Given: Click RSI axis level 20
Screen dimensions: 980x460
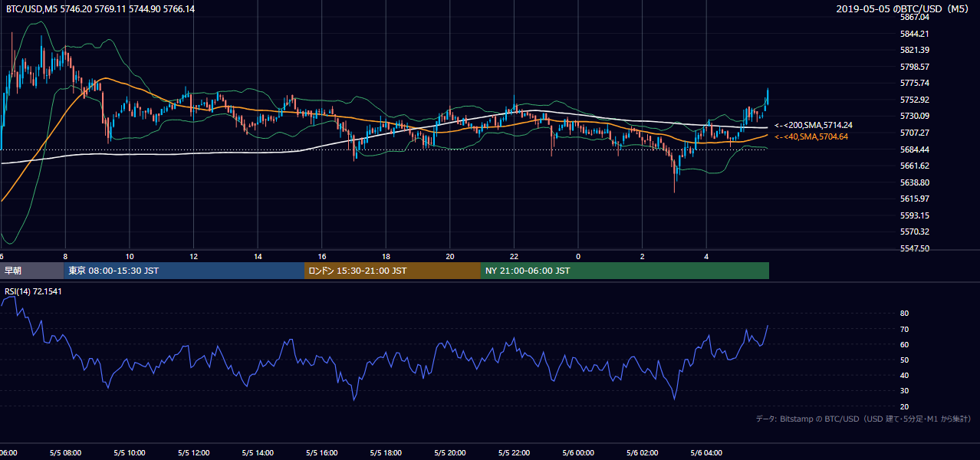Looking at the screenshot, I should [x=904, y=406].
